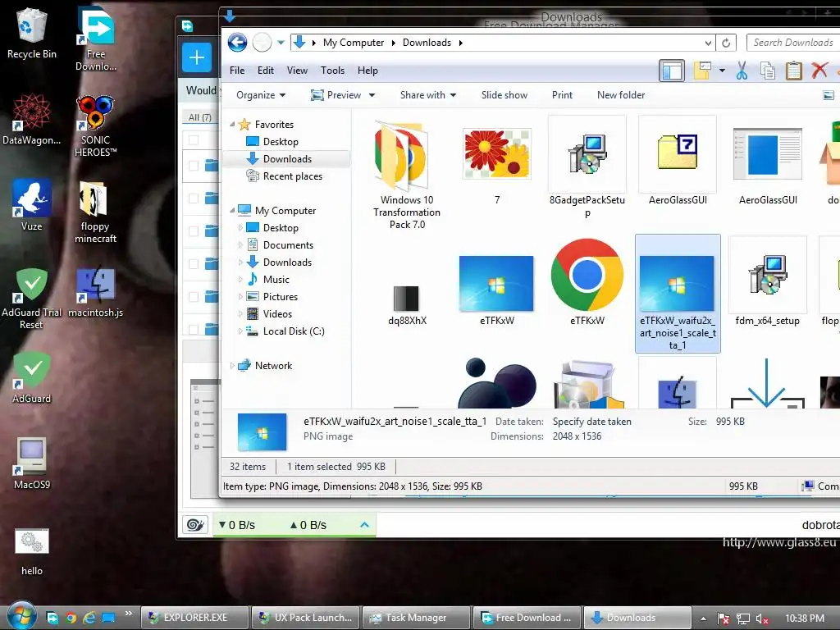The image size is (840, 630).
Task: Click snail speed mode icon in FDM
Action: tap(195, 524)
